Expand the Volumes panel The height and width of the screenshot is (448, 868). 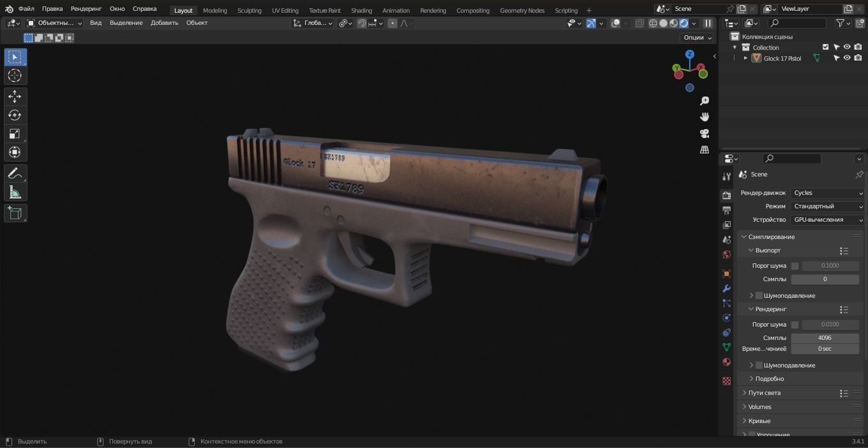(760, 407)
